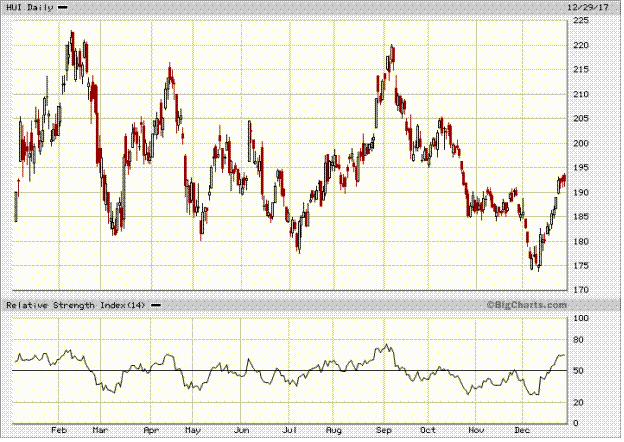The height and width of the screenshot is (442, 624).
Task: Click the Mar month label
Action: point(100,430)
